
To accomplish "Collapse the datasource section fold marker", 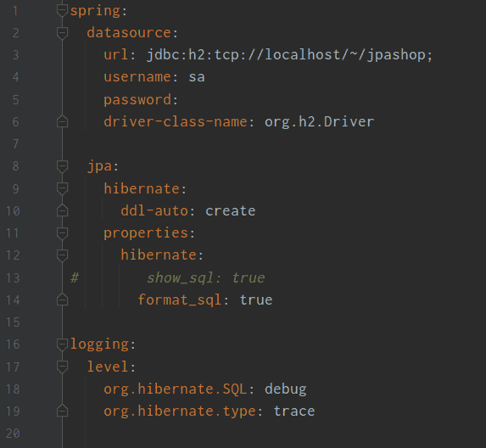I will click(62, 33).
